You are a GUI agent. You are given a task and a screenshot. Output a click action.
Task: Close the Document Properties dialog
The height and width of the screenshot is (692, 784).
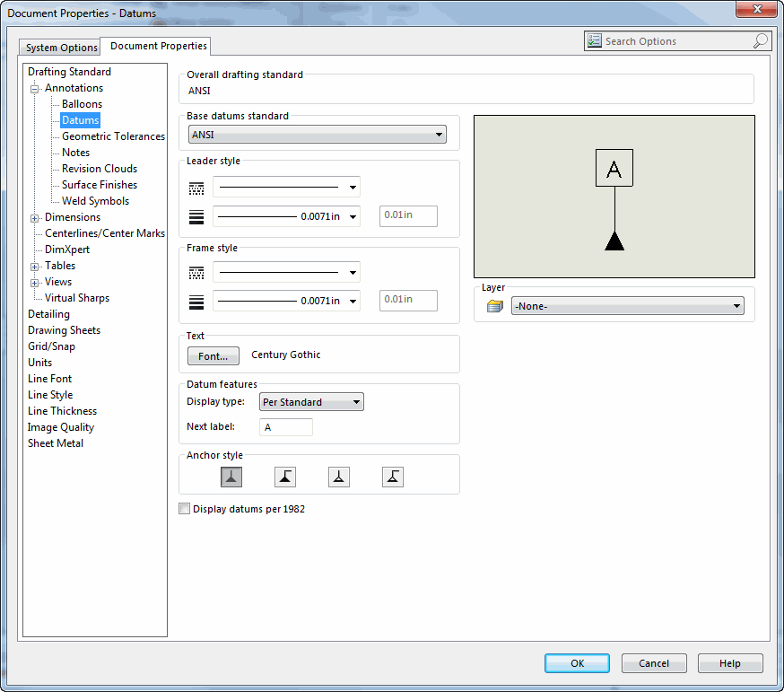[757, 8]
